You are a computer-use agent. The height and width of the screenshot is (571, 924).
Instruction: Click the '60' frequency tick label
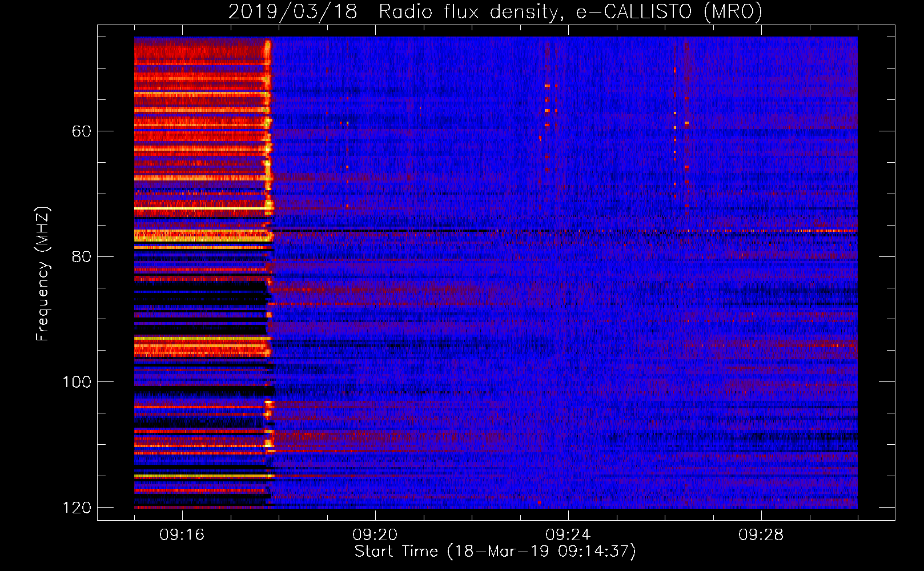click(82, 131)
